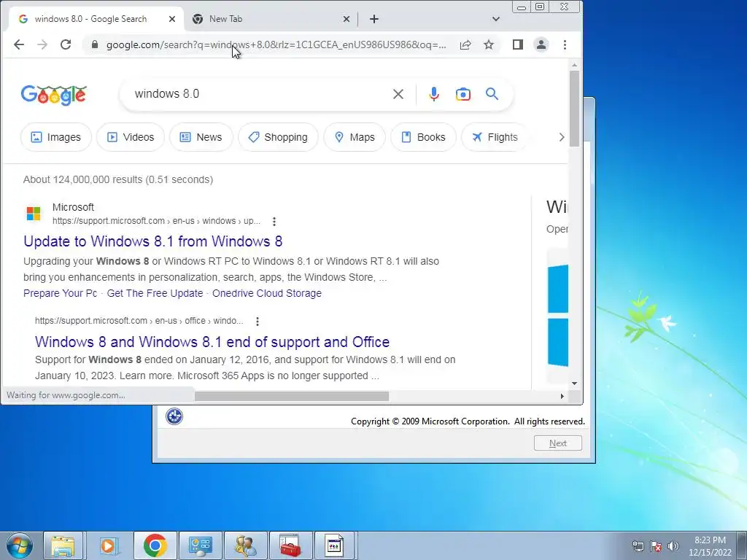Go back with the Chrome back arrow
The image size is (747, 560).
click(18, 44)
